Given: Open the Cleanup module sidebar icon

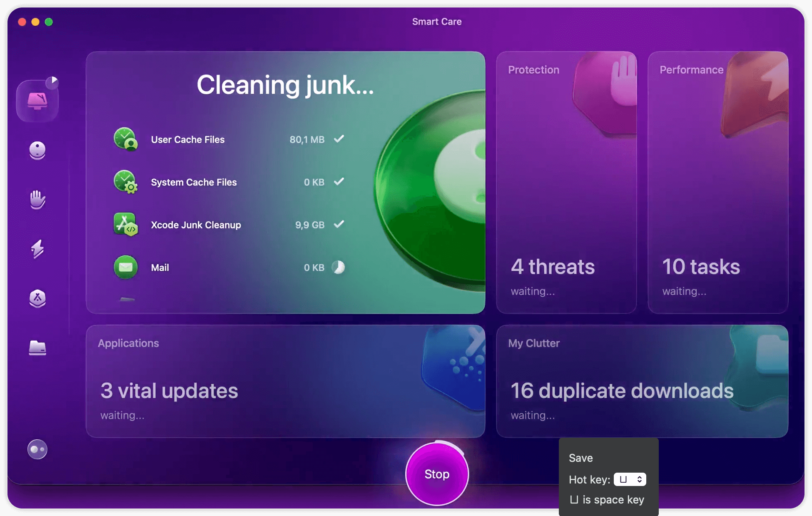Looking at the screenshot, I should 37,150.
